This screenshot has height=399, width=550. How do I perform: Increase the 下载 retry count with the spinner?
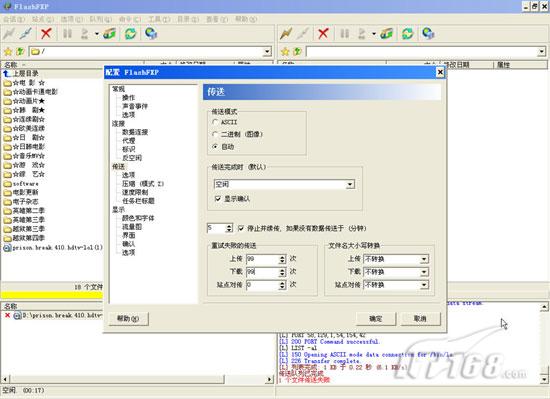click(282, 270)
